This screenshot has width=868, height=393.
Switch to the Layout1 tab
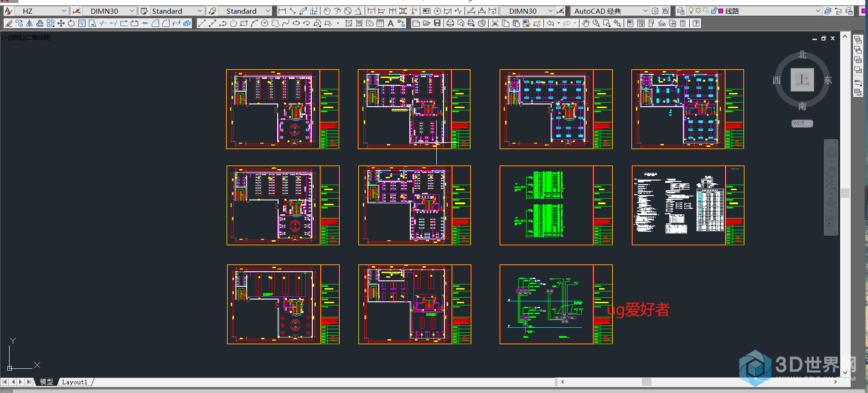coord(75,382)
